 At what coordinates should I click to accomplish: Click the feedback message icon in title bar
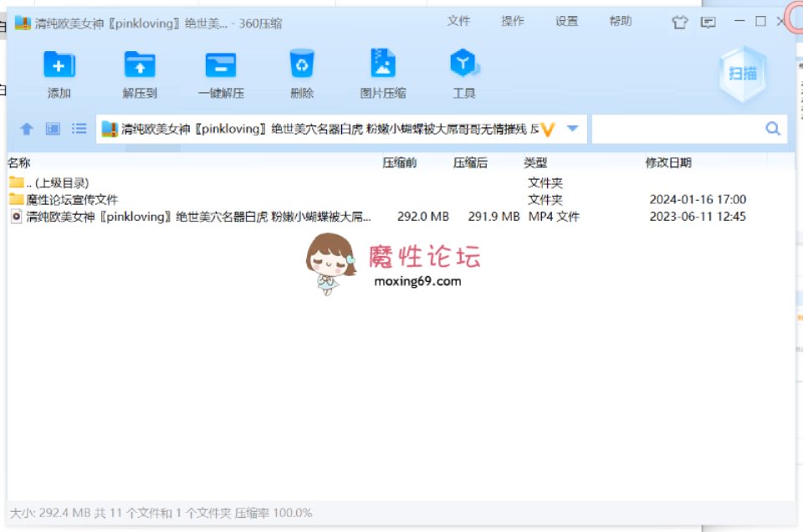708,22
